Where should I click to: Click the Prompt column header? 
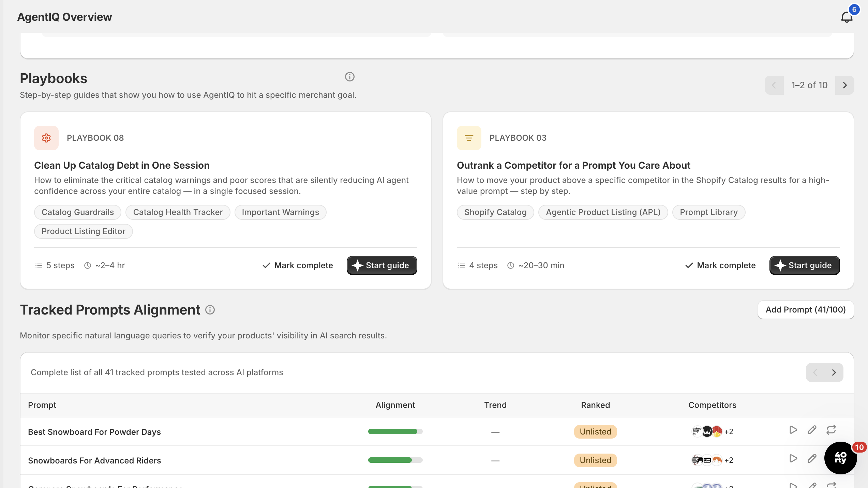[42, 405]
